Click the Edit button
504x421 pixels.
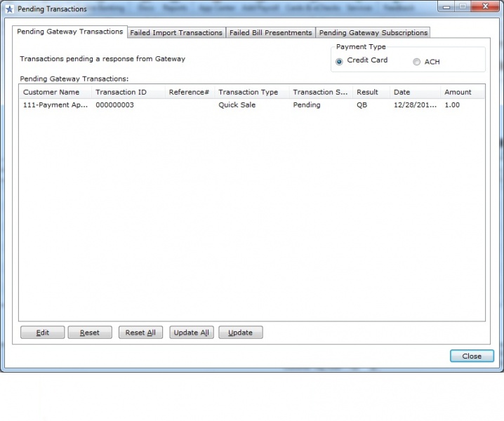(x=42, y=333)
